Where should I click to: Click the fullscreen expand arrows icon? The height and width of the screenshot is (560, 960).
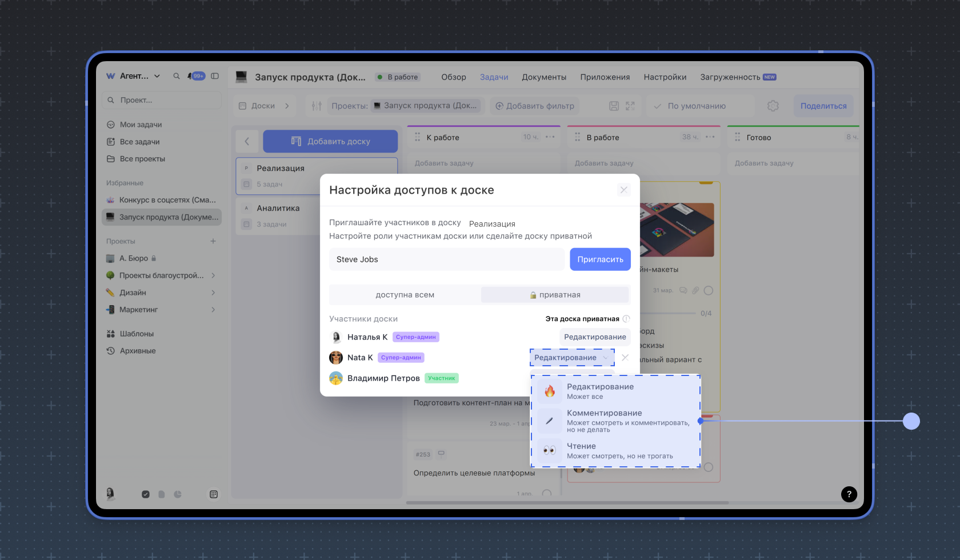630,106
